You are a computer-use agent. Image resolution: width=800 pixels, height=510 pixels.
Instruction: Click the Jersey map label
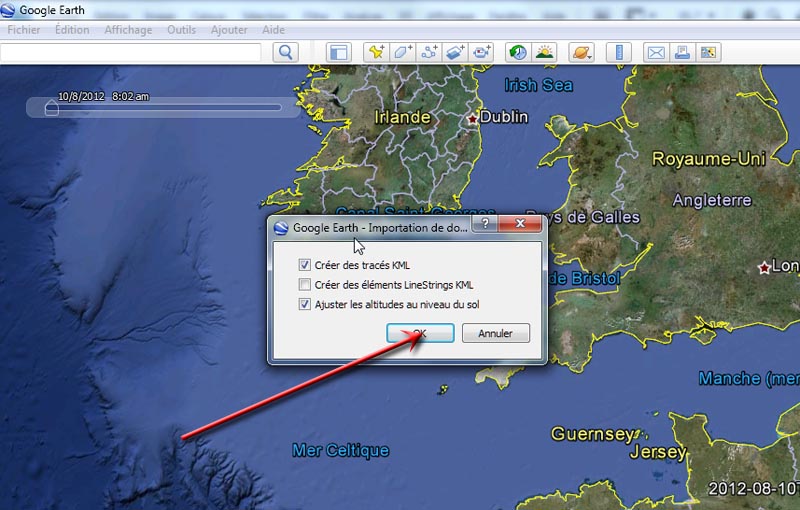(658, 452)
